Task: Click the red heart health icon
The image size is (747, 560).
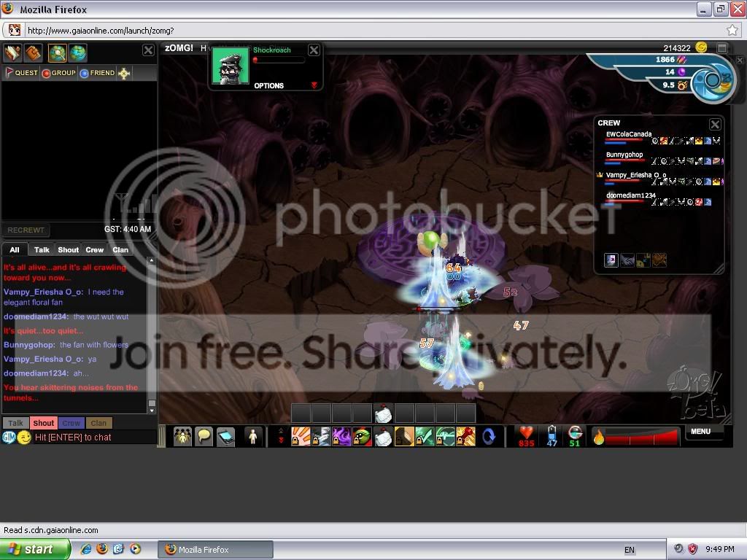Action: pos(526,433)
